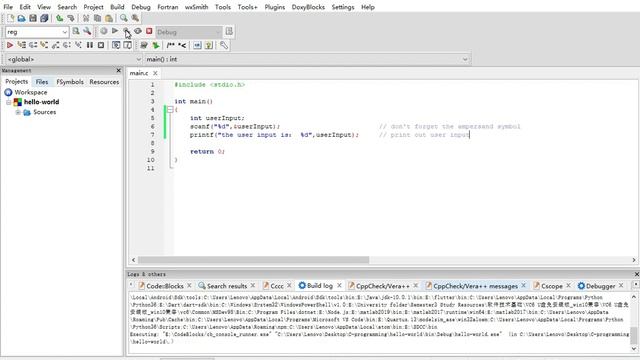
Task: Click line number 7 in the margin
Action: pos(152,135)
